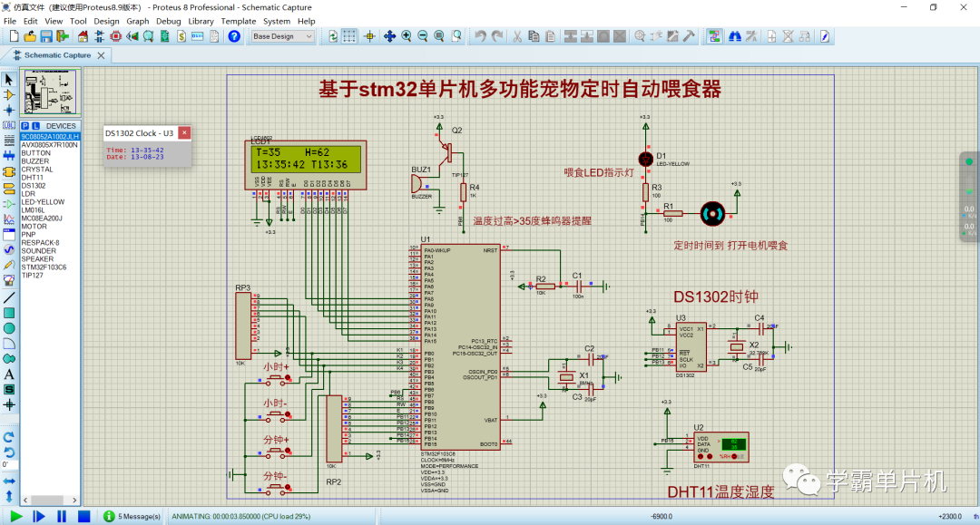The image size is (980, 525).
Task: Open the Bill of Materials dollar icon
Action: (x=181, y=36)
